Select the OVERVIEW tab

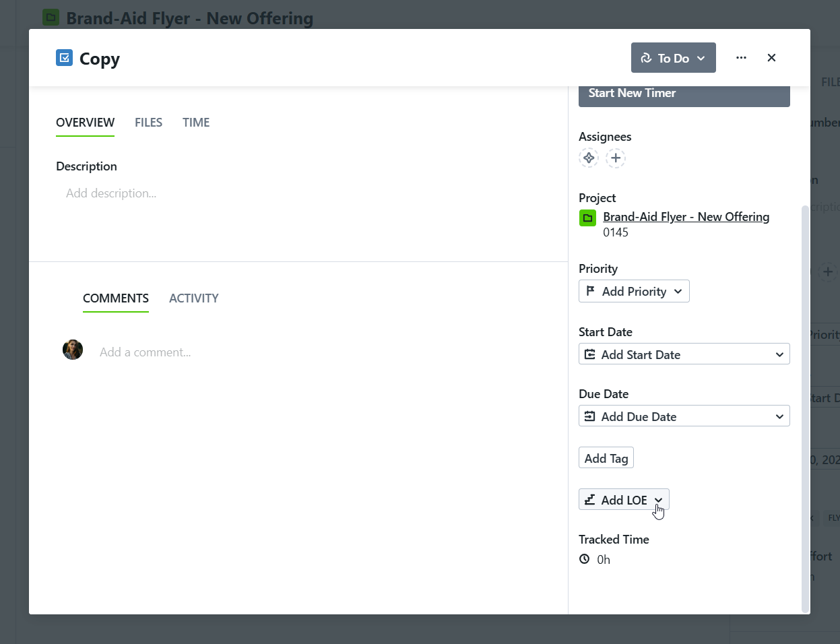tap(85, 123)
